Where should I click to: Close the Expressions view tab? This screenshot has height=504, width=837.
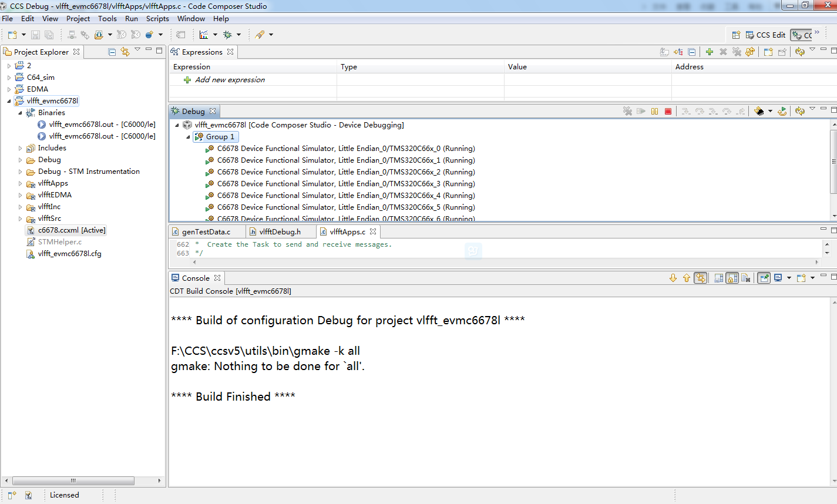point(230,52)
